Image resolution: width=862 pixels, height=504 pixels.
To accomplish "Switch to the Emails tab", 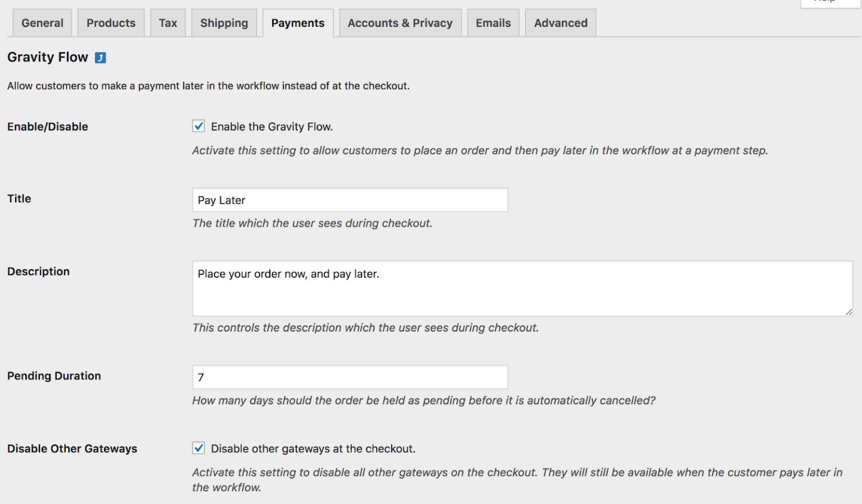I will (x=493, y=22).
